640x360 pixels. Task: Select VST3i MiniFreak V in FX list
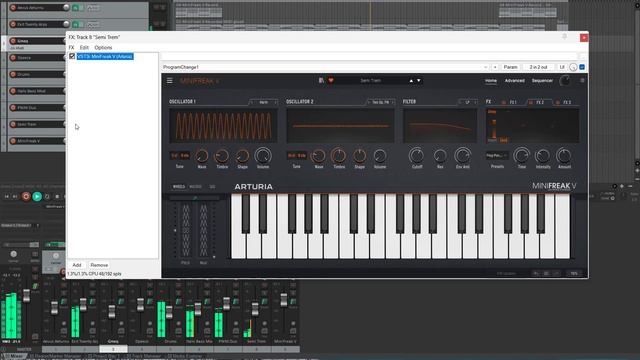click(105, 56)
